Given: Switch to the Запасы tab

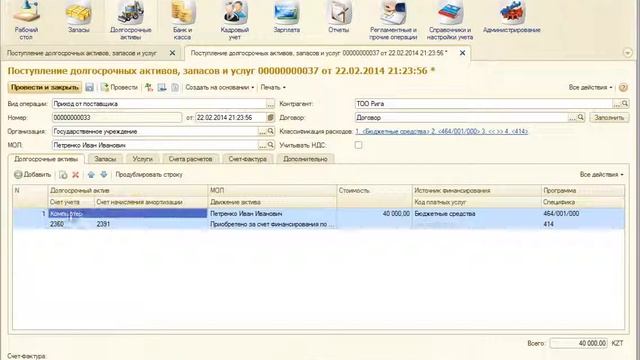Looking at the screenshot, I should 105,159.
